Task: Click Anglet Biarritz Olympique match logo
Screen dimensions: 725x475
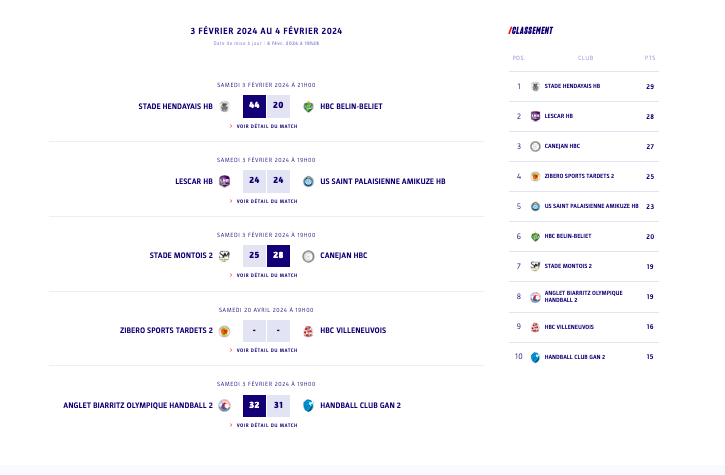Action: pyautogui.click(x=224, y=405)
